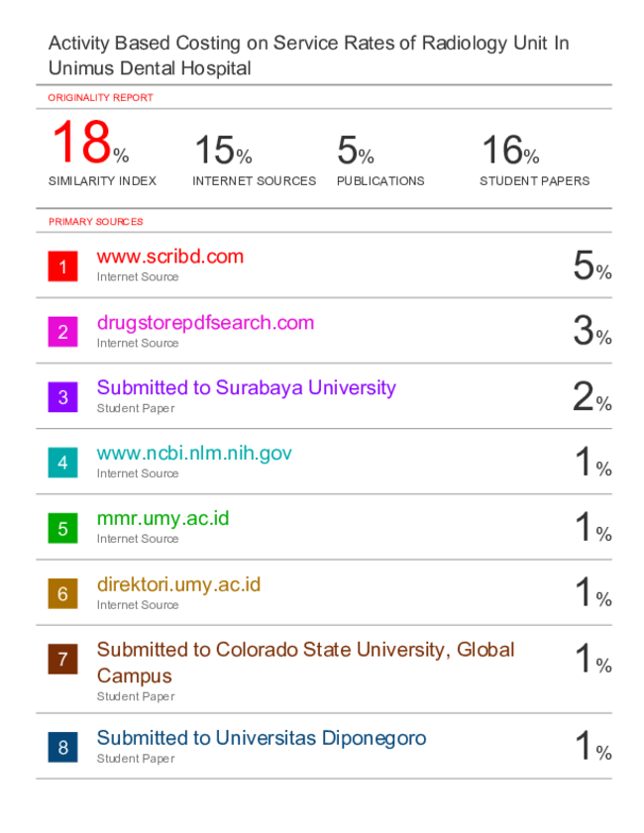
Task: Select the green number 5 source badge
Action: click(x=62, y=528)
